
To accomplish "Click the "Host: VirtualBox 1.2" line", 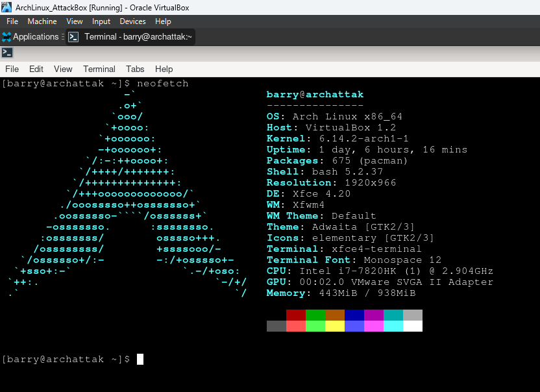I will (x=331, y=127).
